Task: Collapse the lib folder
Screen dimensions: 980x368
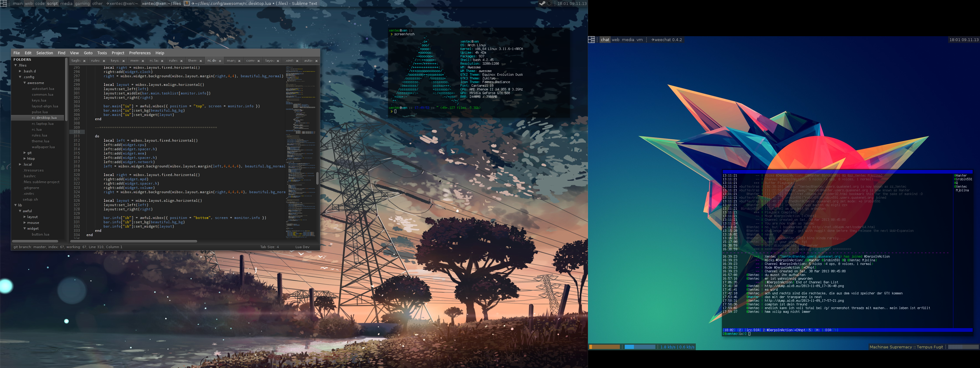Action: (16, 205)
